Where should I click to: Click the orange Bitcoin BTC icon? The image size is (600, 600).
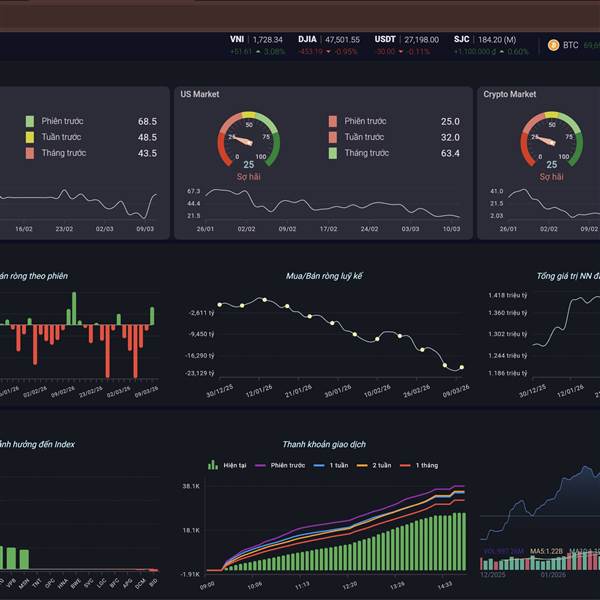click(553, 45)
